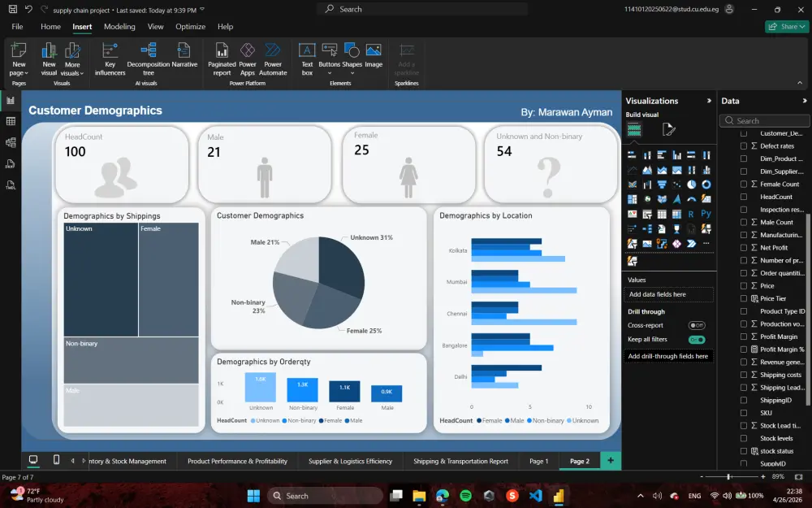Open the Optimize ribbon tab
The height and width of the screenshot is (508, 812).
(190, 27)
